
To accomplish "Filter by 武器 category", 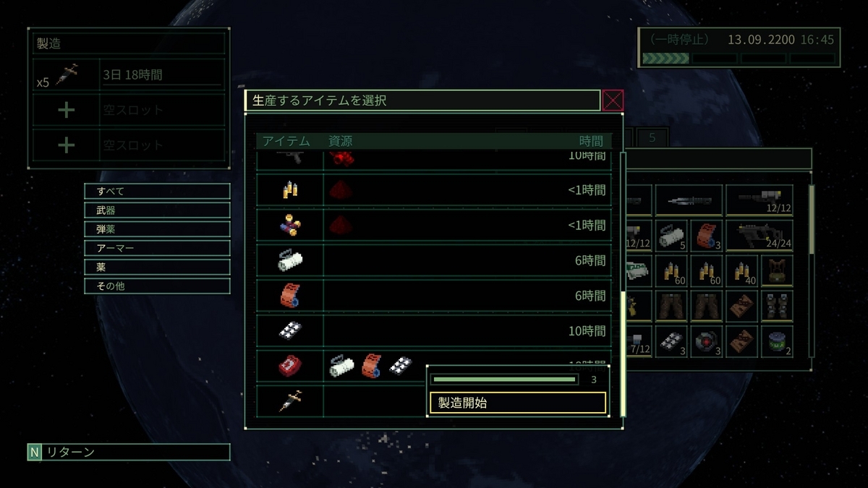I will [x=157, y=210].
